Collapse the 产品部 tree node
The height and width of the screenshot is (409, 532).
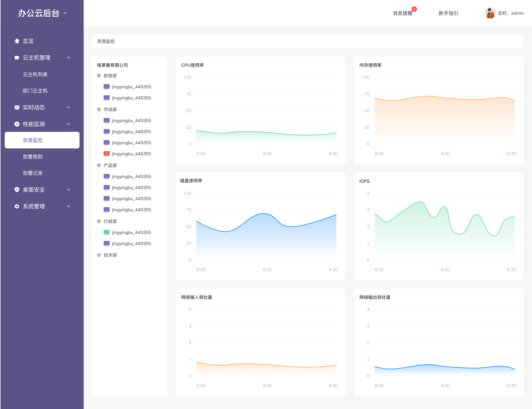(x=99, y=165)
